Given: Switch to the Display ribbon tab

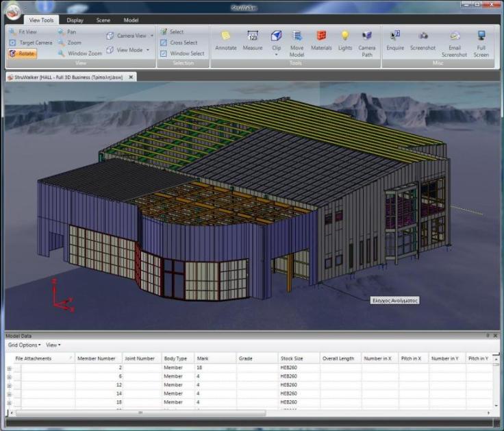Looking at the screenshot, I should click(x=75, y=20).
